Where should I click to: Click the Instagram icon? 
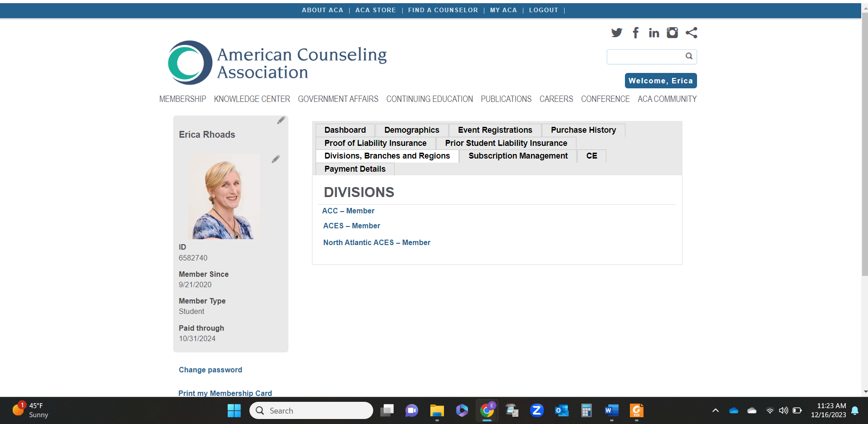tap(672, 33)
